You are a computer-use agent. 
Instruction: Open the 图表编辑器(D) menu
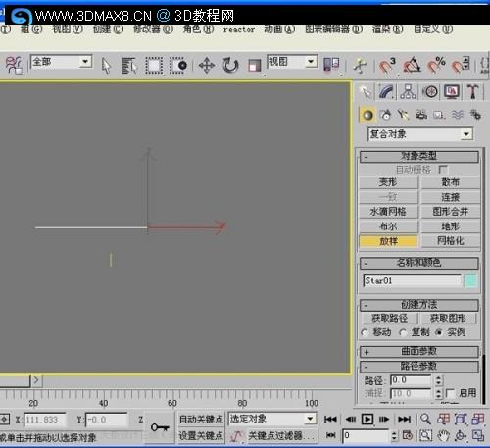pyautogui.click(x=333, y=29)
